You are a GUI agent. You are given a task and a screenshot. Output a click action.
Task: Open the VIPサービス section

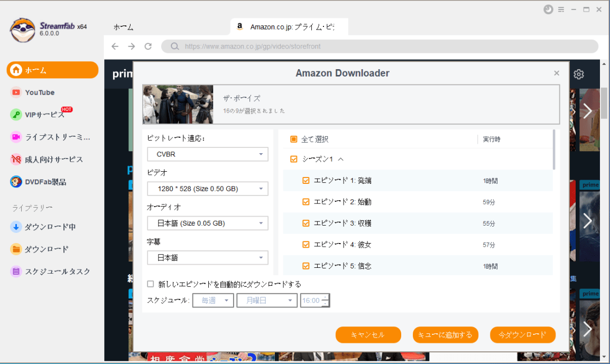pos(44,115)
